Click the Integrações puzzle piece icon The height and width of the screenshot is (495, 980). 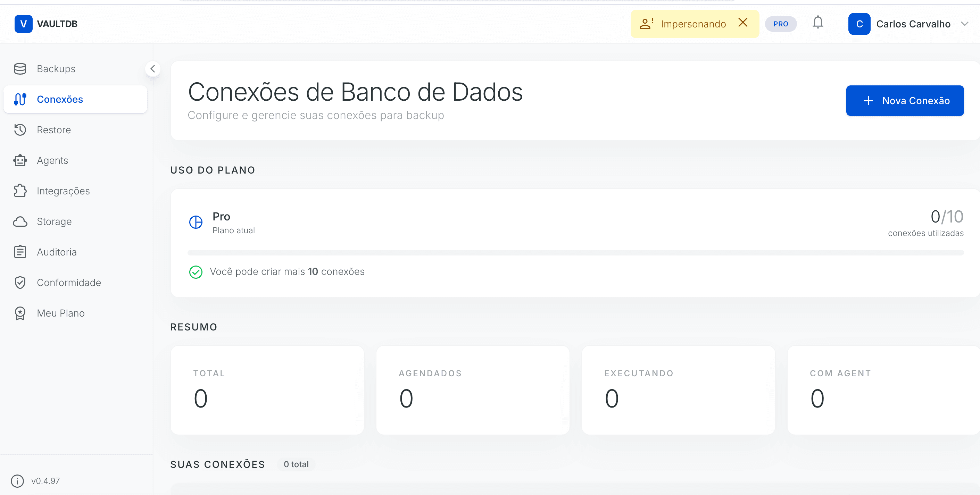[x=20, y=191]
